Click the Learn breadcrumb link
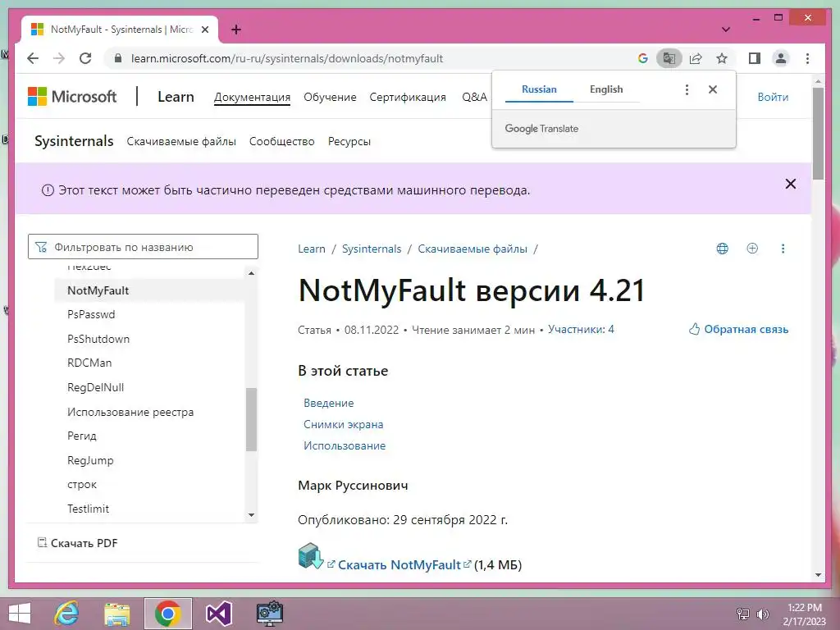Screen dimensions: 840x630 point(311,249)
